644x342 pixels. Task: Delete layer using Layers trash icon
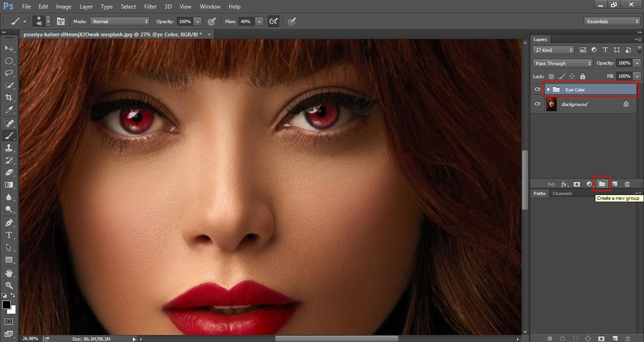pos(627,184)
